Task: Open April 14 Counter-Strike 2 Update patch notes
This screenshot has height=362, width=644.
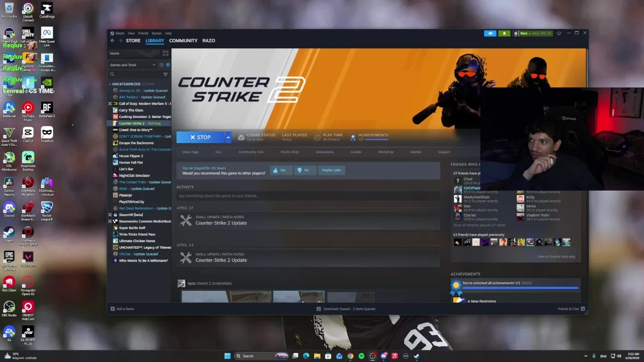Action: (x=308, y=257)
